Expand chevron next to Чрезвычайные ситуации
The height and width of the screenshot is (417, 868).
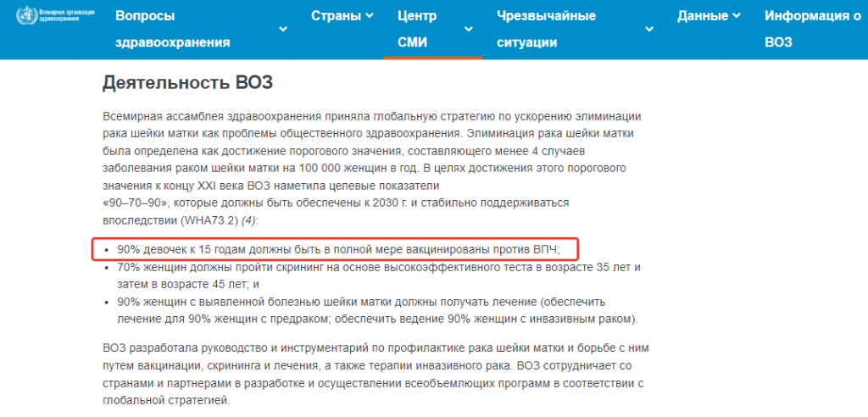coord(649,30)
